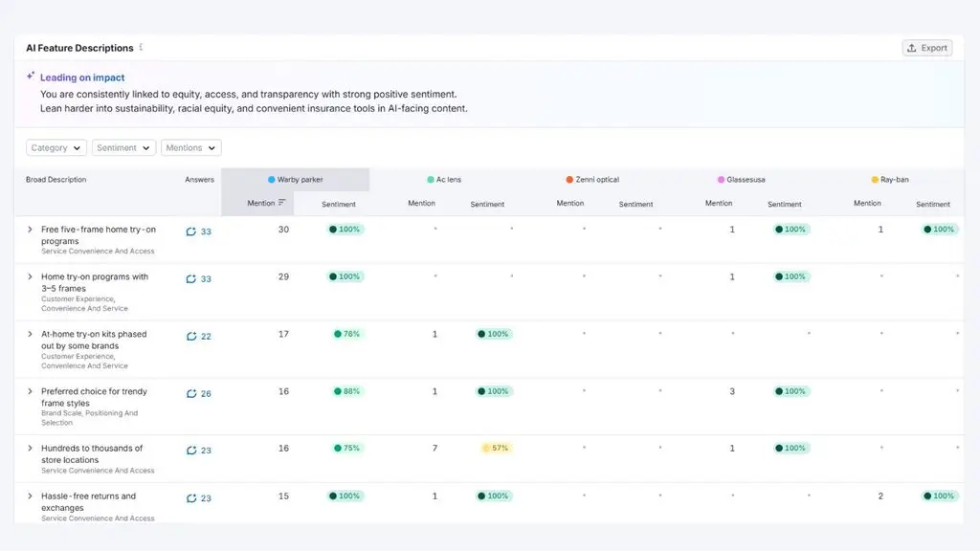Click the sparkle icon next to Leading on impact
This screenshot has width=980, height=551.
click(31, 77)
